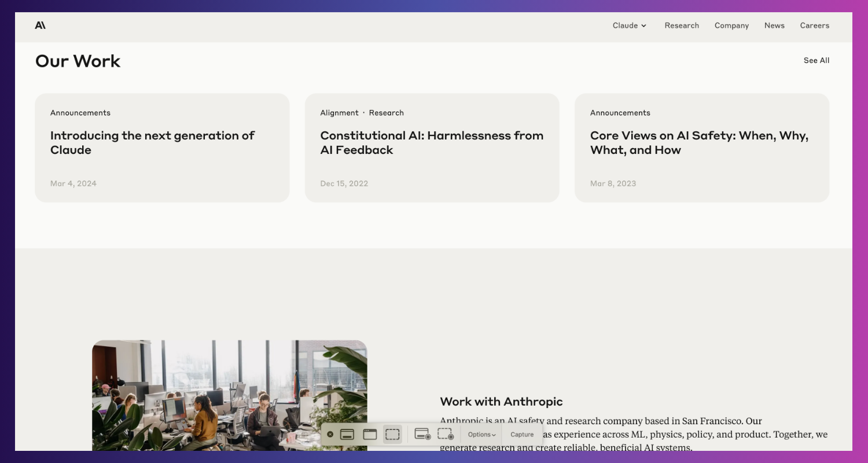868x463 pixels.
Task: Open the screenshot Options dropdown
Action: point(481,435)
